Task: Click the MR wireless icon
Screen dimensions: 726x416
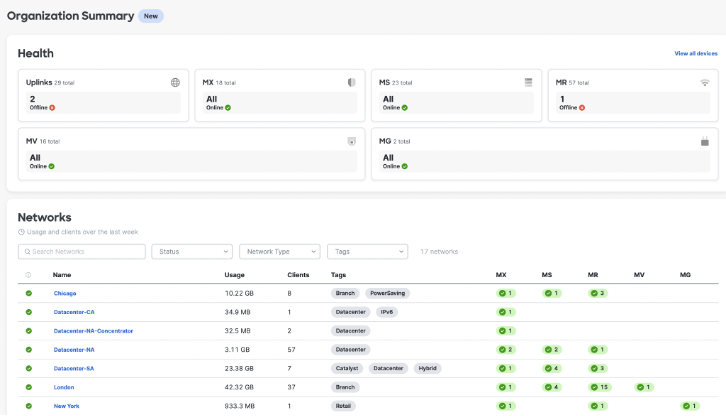Action: click(x=705, y=82)
